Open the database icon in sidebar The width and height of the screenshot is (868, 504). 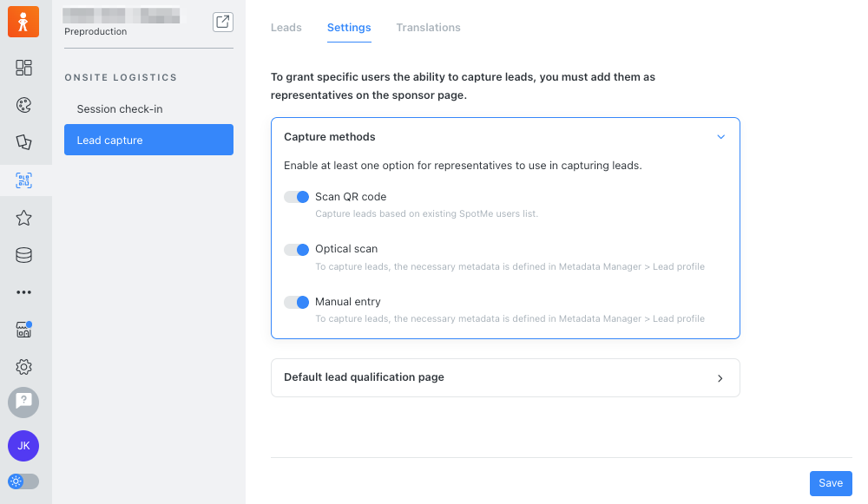pyautogui.click(x=23, y=255)
